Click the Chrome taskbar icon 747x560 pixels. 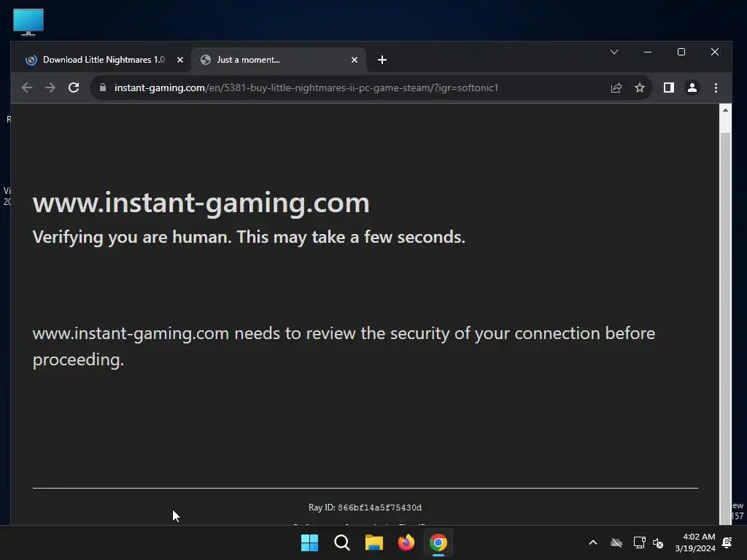[x=438, y=542]
